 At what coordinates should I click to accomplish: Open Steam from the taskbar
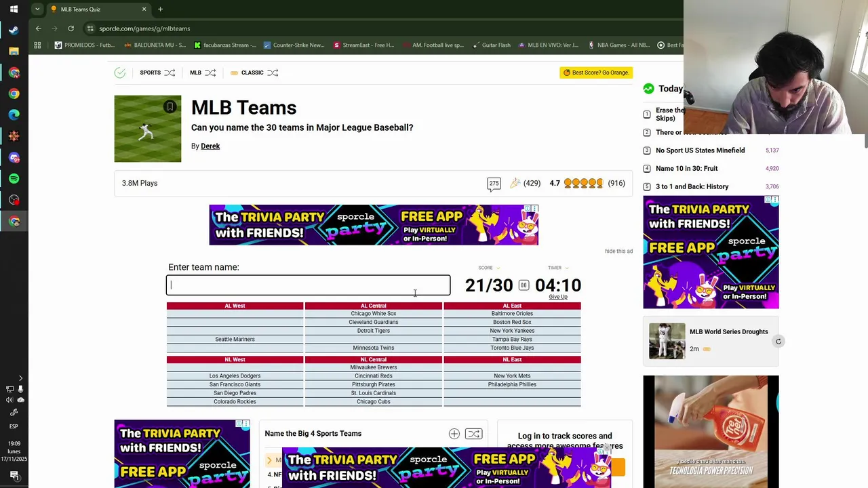point(14,30)
